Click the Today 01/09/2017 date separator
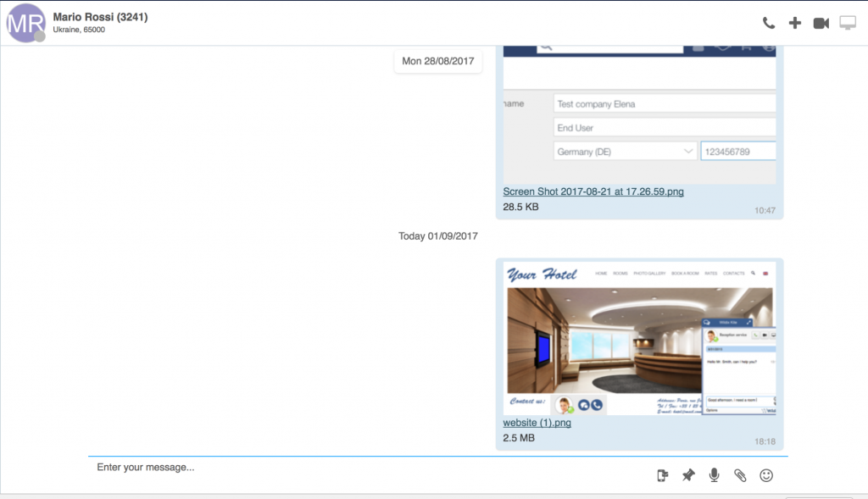 tap(438, 236)
